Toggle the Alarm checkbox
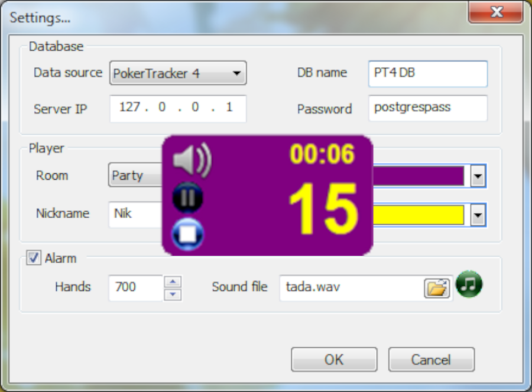This screenshot has height=392, width=532. click(34, 258)
